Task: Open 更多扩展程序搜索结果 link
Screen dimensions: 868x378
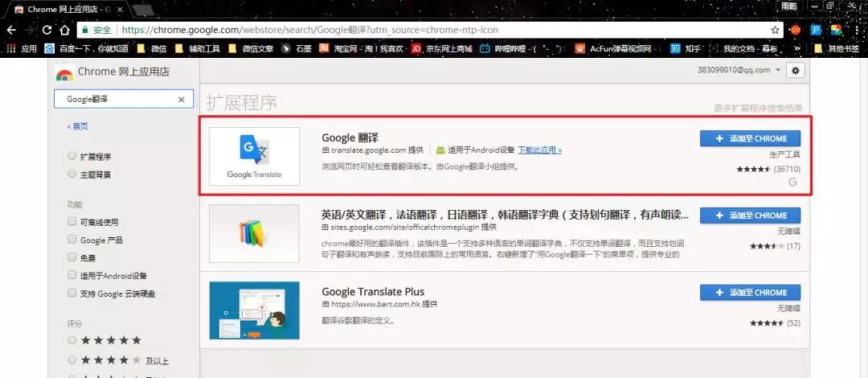Action: [x=758, y=109]
